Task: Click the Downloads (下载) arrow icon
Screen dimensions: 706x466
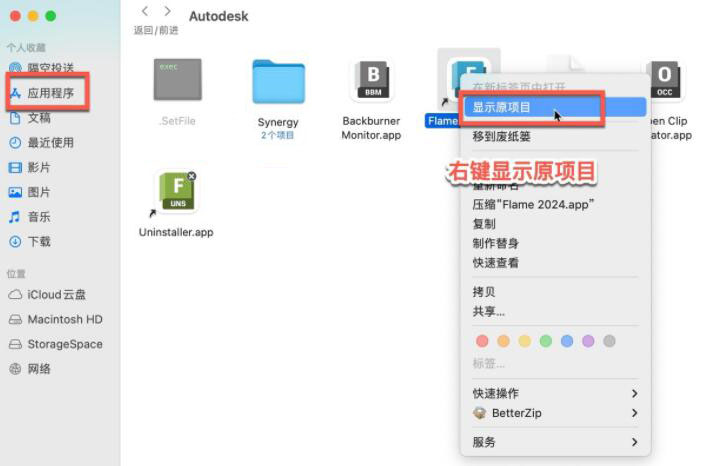Action: (15, 242)
